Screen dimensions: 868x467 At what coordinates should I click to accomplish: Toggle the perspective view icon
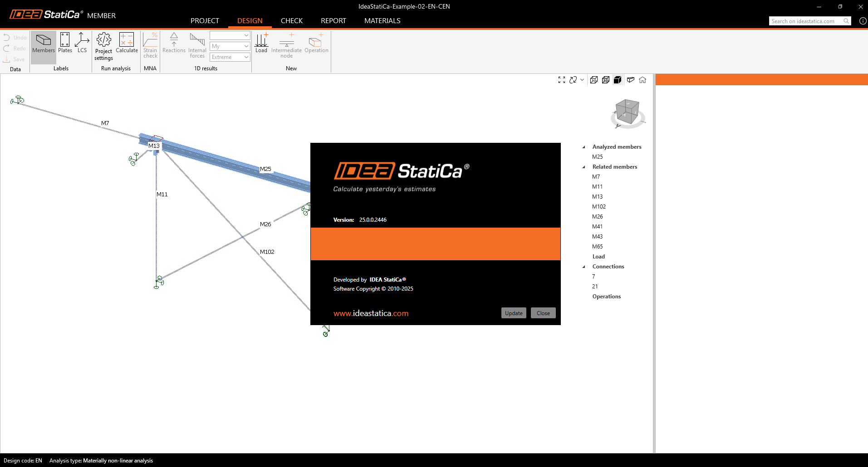tap(631, 80)
